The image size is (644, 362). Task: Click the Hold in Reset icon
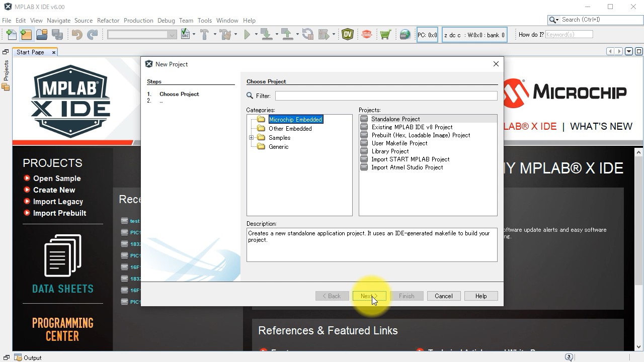coord(307,34)
